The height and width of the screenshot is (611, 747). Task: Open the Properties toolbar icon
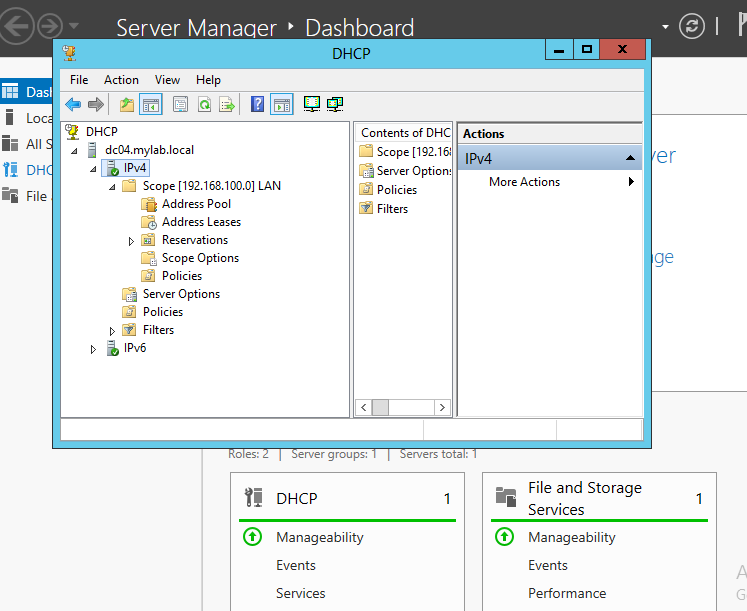tap(180, 104)
